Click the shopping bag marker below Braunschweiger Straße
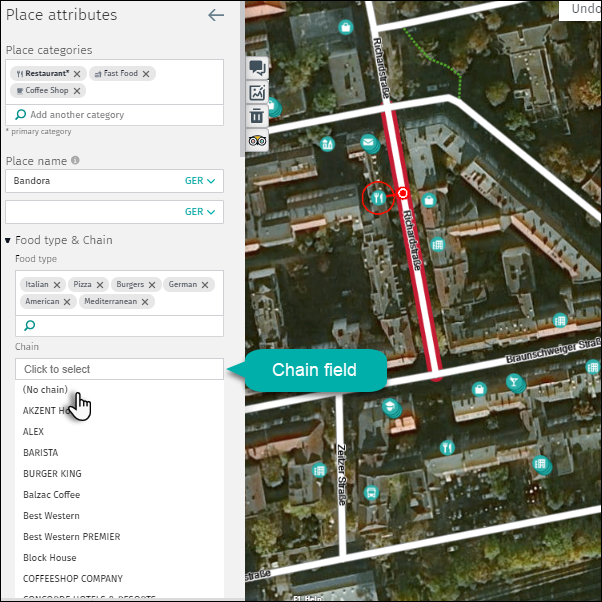The image size is (602, 602). pos(479,389)
